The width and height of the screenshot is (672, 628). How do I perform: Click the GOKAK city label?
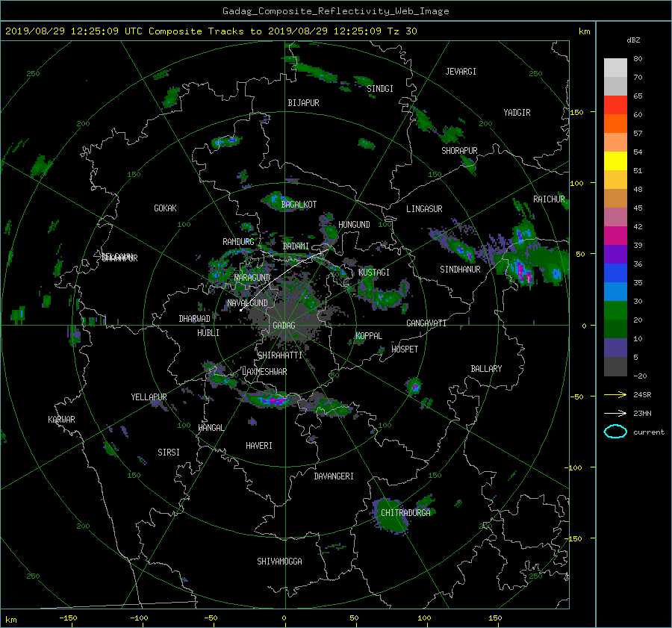tap(166, 208)
